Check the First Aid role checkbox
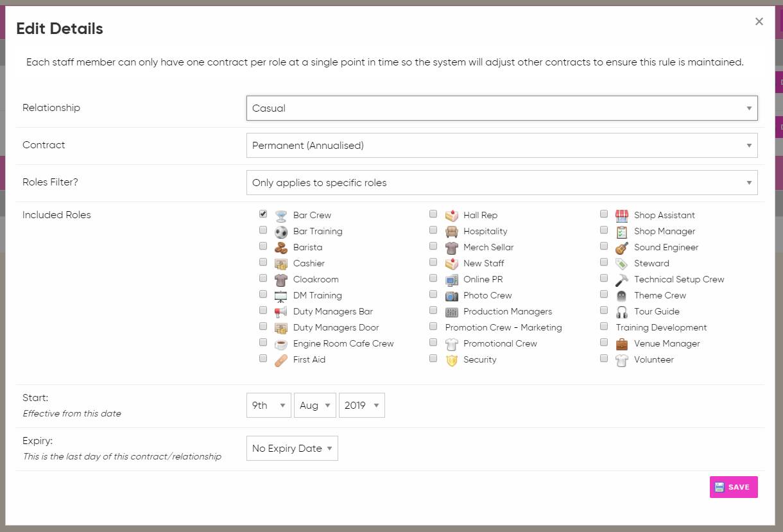This screenshot has width=783, height=532. pos(263,358)
